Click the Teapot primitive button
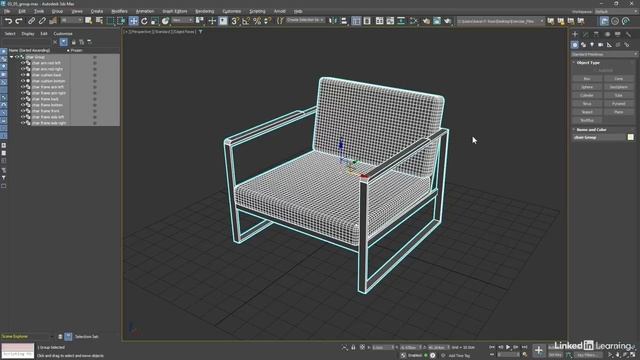Viewport: 640px width, 360px height. point(587,112)
